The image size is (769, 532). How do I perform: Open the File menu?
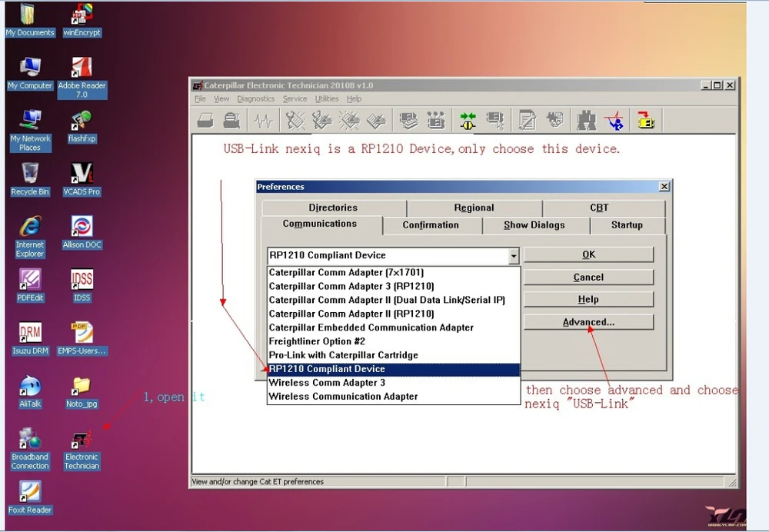coord(200,98)
